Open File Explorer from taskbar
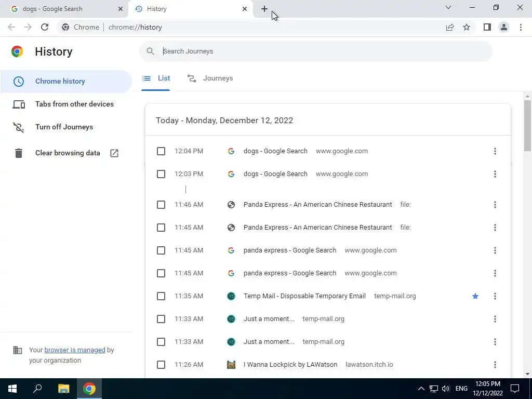Image resolution: width=532 pixels, height=399 pixels. coord(63,389)
